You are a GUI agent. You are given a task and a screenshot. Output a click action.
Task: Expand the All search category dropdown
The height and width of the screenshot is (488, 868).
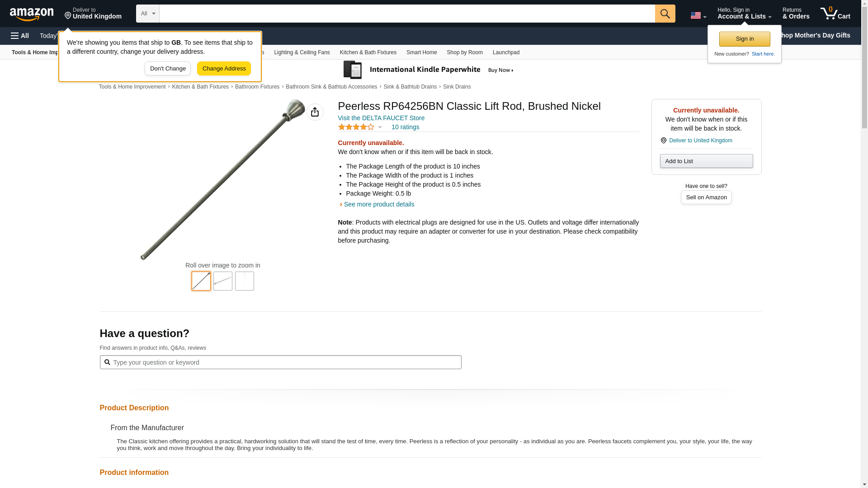pos(148,14)
